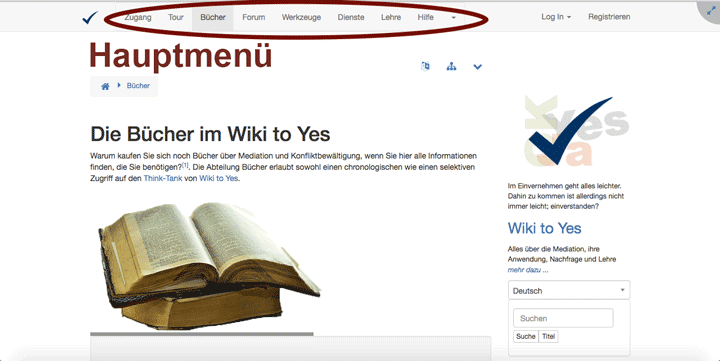The image size is (720, 361).
Task: Follow the Wiki to Yes text link
Action: pyautogui.click(x=219, y=178)
